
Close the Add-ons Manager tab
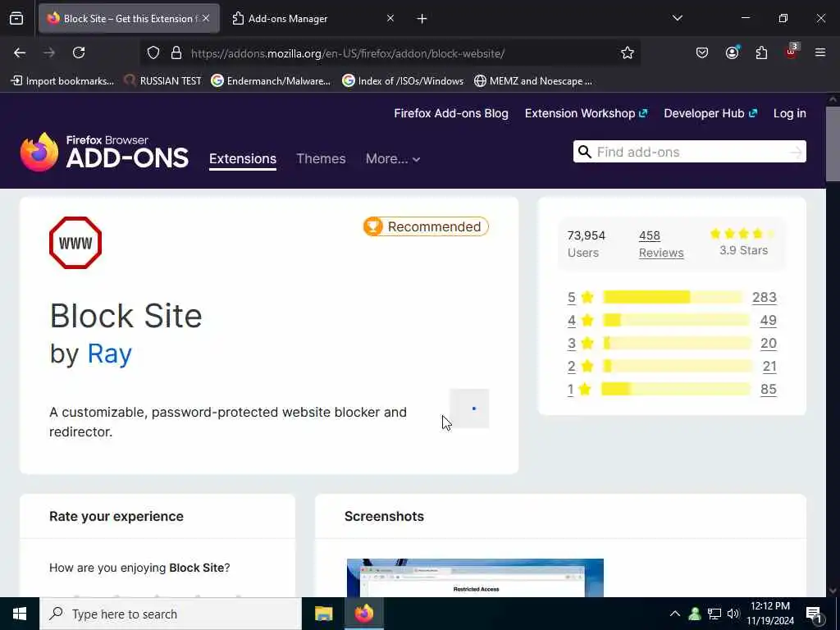tap(390, 18)
